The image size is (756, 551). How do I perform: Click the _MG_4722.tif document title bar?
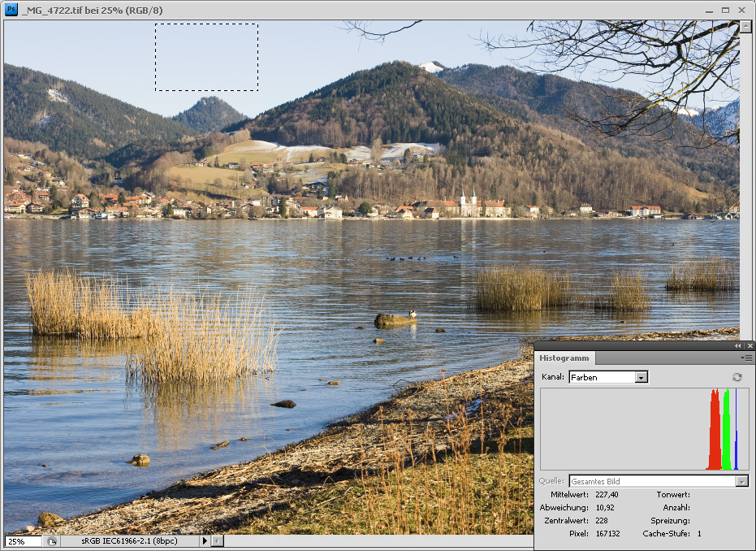coord(325,9)
